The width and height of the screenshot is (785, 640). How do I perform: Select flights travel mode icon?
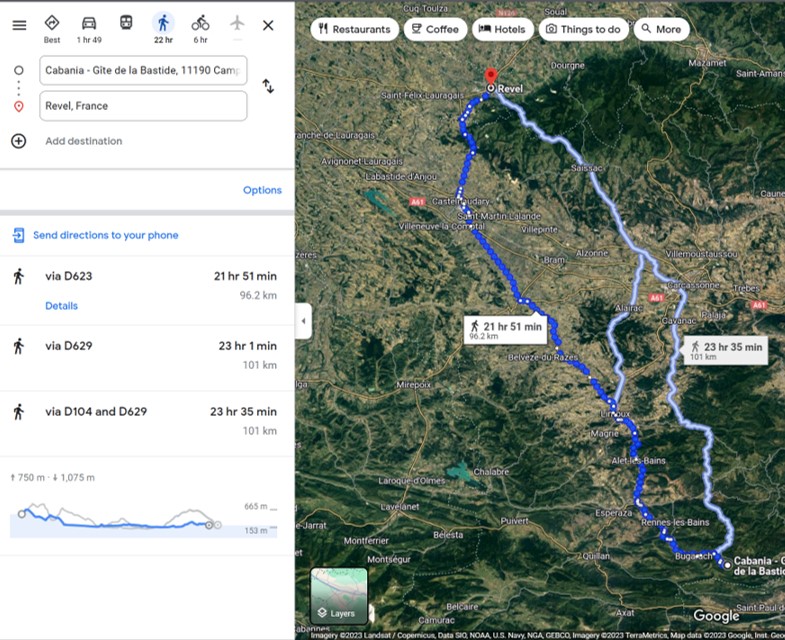(237, 24)
